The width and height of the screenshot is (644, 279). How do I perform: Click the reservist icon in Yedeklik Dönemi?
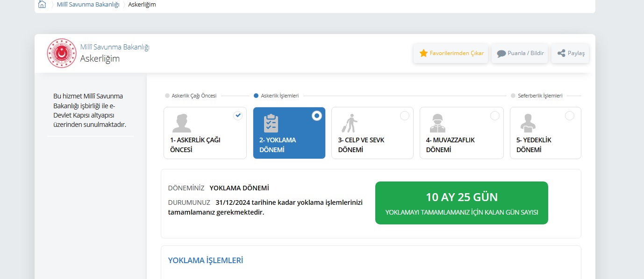(528, 123)
